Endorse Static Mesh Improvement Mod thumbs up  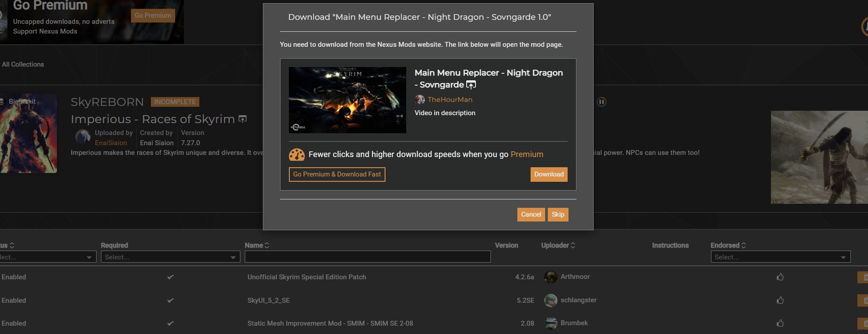click(x=780, y=323)
